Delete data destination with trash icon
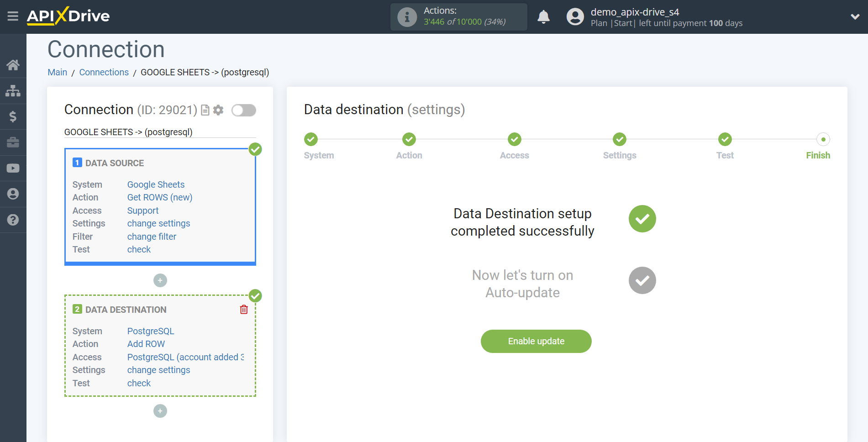The image size is (868, 442). click(x=244, y=310)
